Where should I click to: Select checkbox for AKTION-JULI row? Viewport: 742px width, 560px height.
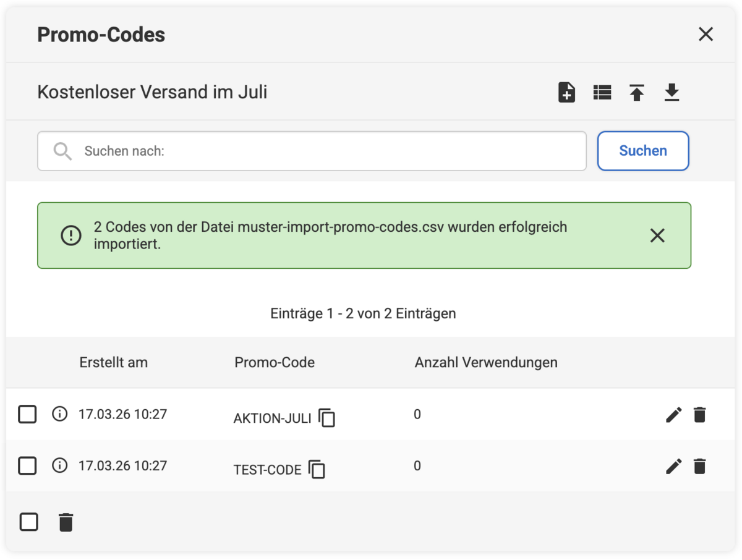(27, 414)
